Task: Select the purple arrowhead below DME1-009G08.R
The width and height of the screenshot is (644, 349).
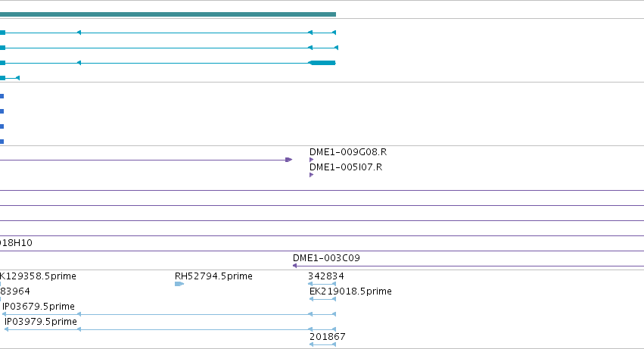Action: (x=311, y=160)
